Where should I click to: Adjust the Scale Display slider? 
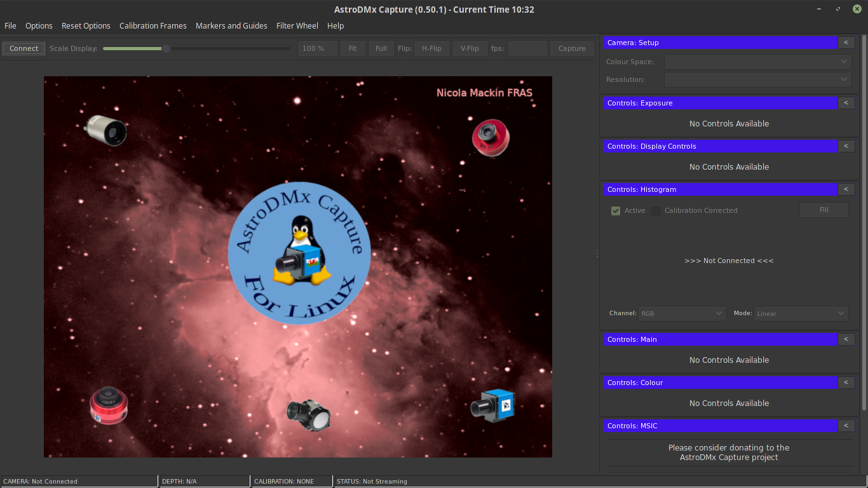[x=197, y=48]
